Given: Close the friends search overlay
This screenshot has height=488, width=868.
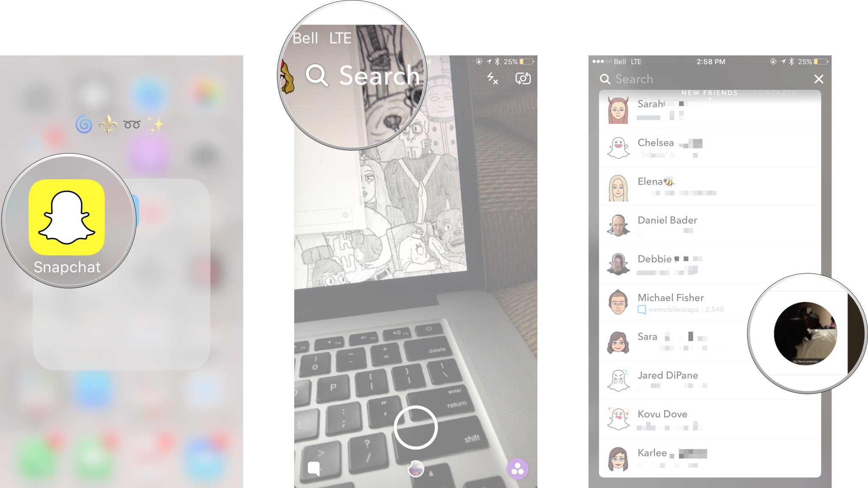Looking at the screenshot, I should pyautogui.click(x=820, y=79).
